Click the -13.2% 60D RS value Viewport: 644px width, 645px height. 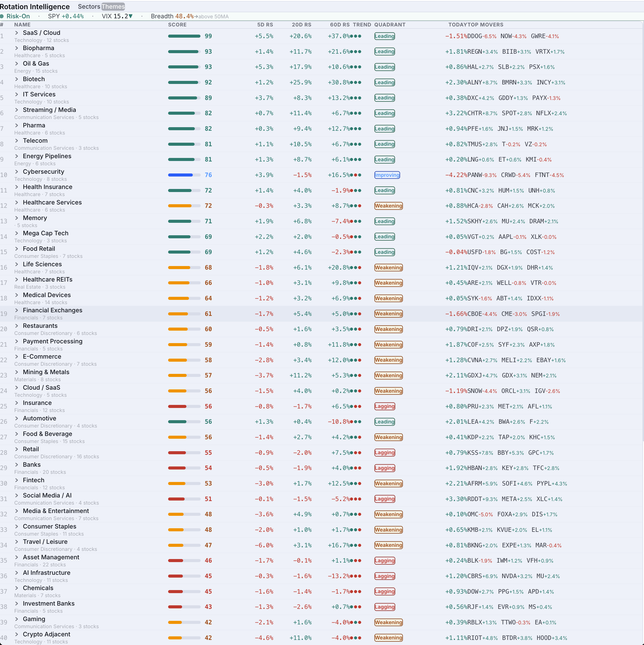[339, 576]
